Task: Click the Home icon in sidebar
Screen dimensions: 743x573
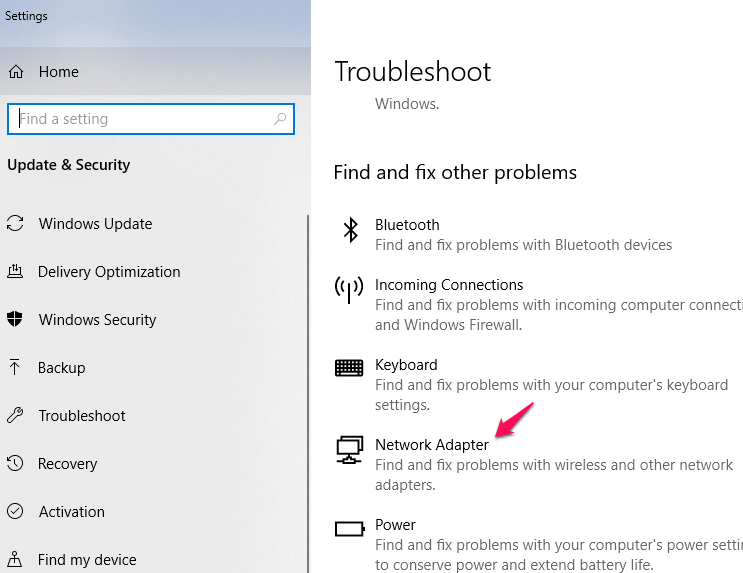Action: tap(15, 72)
